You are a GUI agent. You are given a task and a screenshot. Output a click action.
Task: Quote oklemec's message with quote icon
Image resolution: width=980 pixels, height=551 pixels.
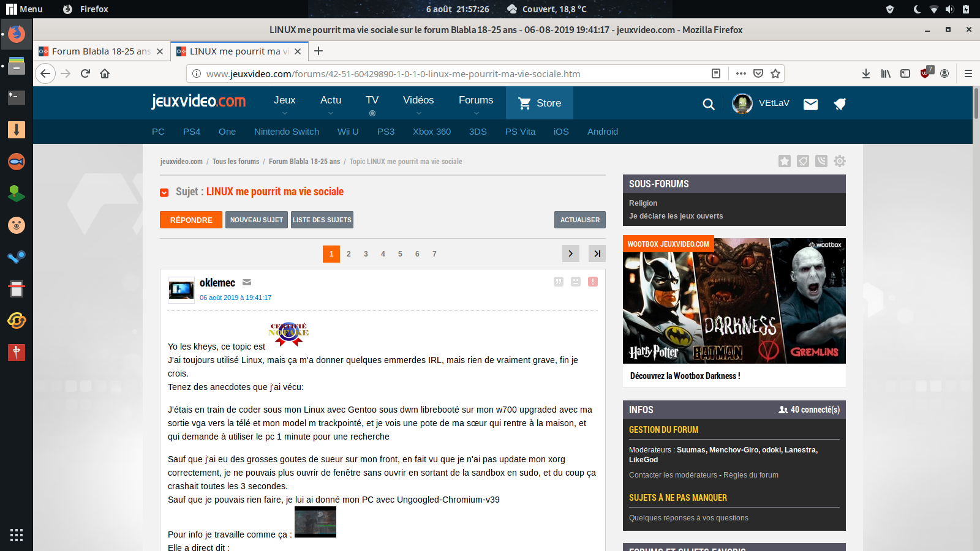[x=559, y=282]
